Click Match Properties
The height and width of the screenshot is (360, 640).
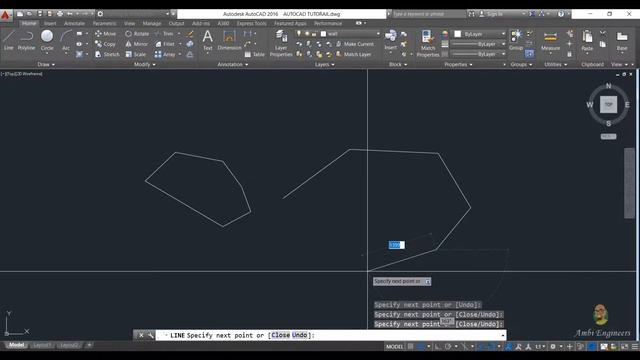pyautogui.click(x=428, y=43)
